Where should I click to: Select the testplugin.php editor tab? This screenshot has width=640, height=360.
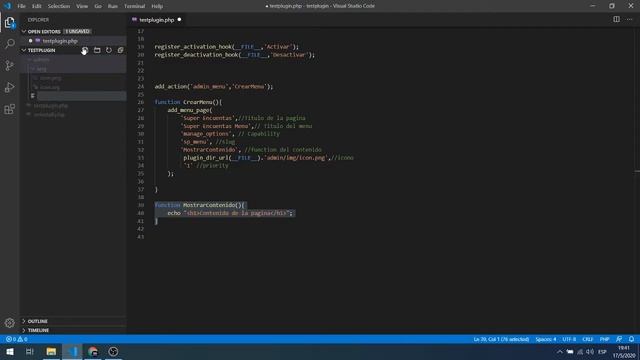point(157,20)
